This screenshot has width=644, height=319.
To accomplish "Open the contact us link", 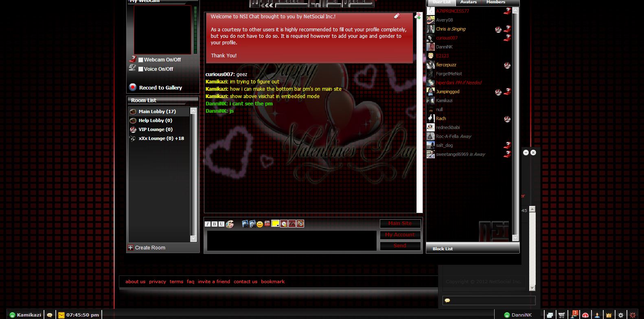I will tap(245, 282).
